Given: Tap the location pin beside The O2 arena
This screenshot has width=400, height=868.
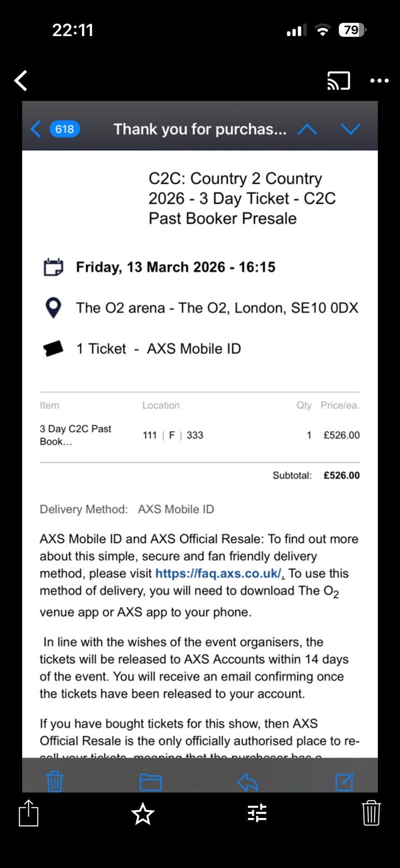Looking at the screenshot, I should click(53, 307).
